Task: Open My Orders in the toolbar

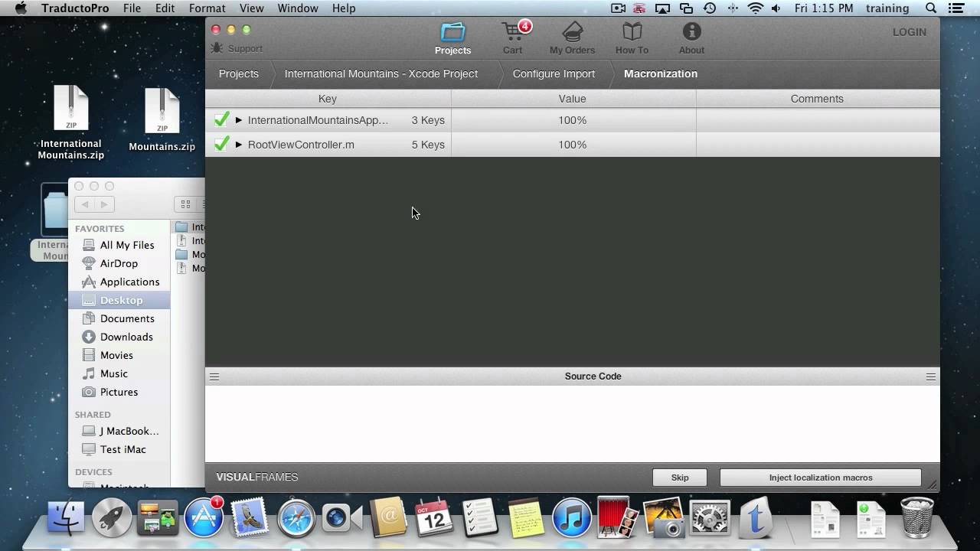Action: click(x=572, y=38)
